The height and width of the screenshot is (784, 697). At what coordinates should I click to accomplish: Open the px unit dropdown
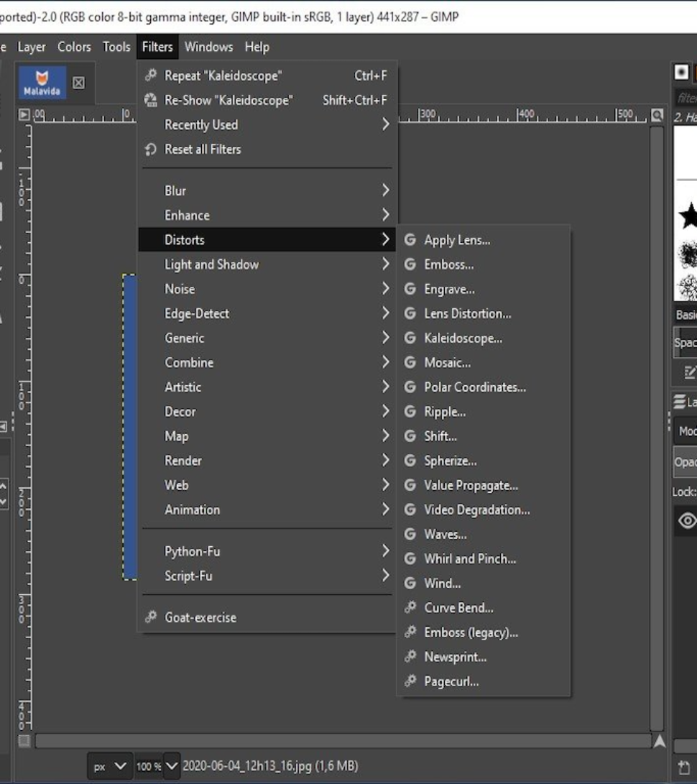tap(110, 766)
